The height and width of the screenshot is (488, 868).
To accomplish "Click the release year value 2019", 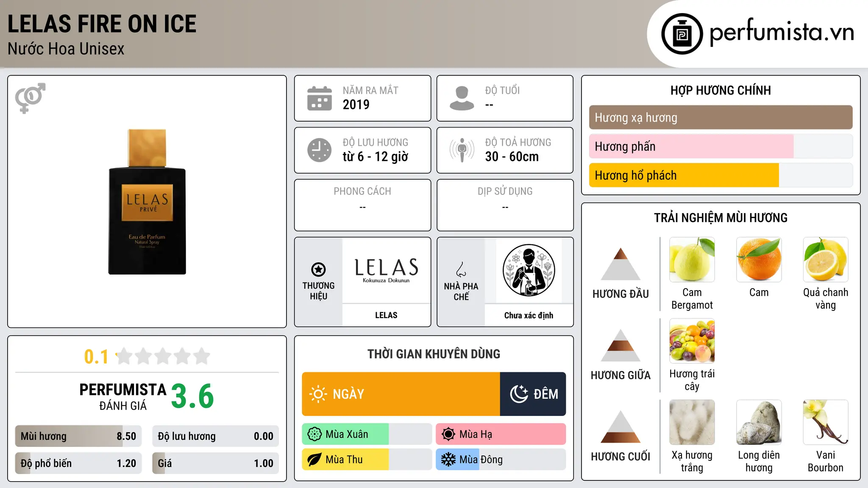I will click(x=356, y=105).
